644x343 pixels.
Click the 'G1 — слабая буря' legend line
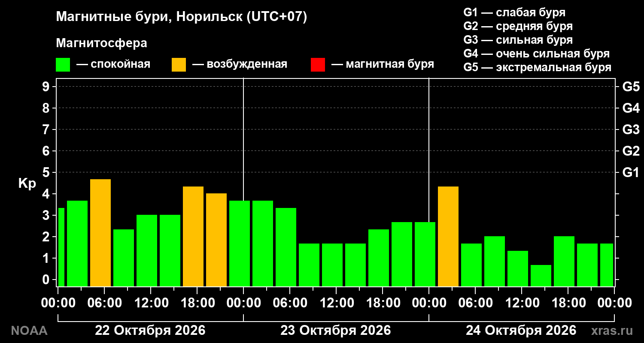514,12
